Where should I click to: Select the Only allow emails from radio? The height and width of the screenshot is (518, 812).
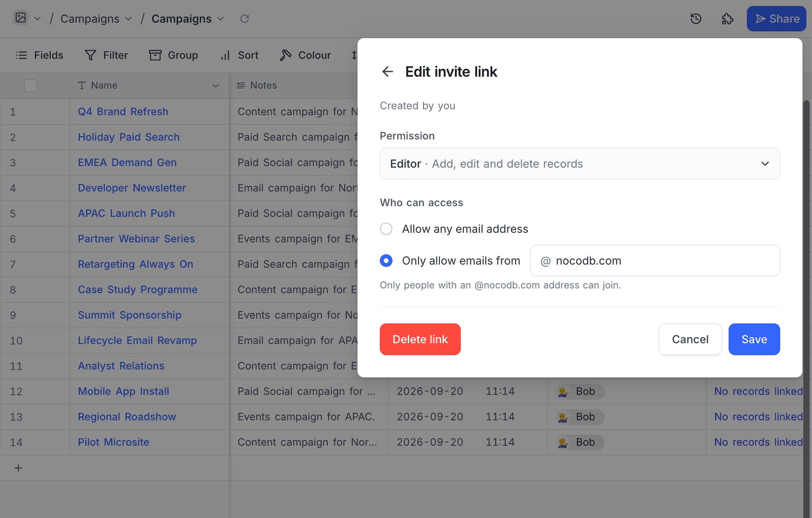click(386, 261)
